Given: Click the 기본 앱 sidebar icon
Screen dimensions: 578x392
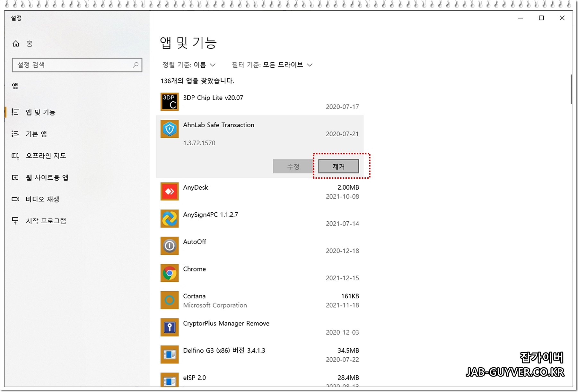Looking at the screenshot, I should pos(15,134).
